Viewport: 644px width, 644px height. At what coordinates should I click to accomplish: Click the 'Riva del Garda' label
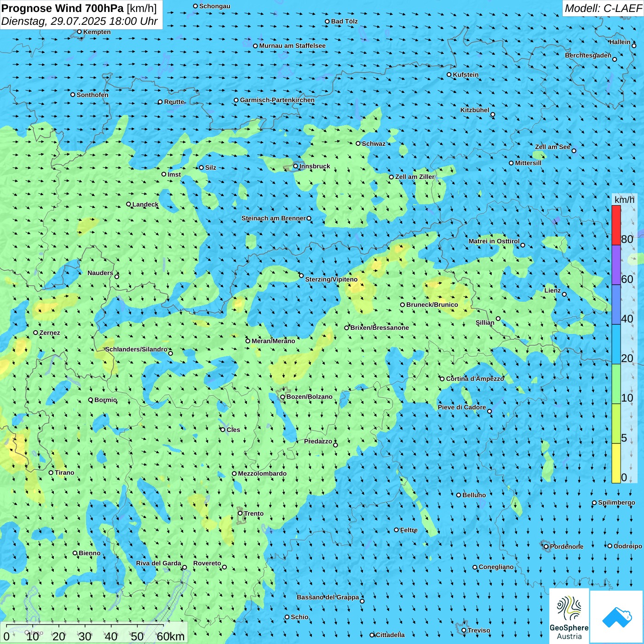[159, 563]
